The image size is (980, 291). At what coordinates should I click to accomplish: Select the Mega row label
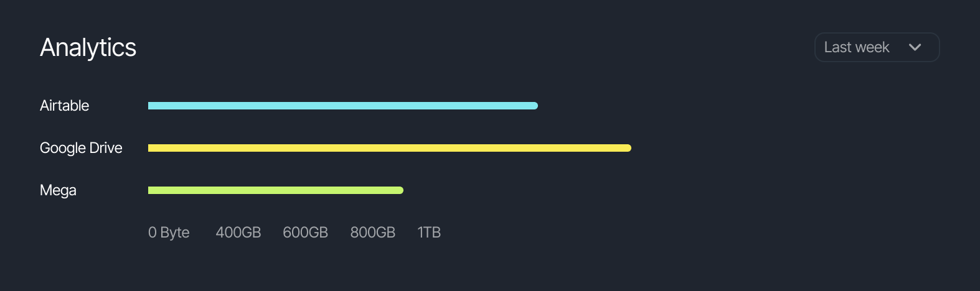(x=58, y=190)
